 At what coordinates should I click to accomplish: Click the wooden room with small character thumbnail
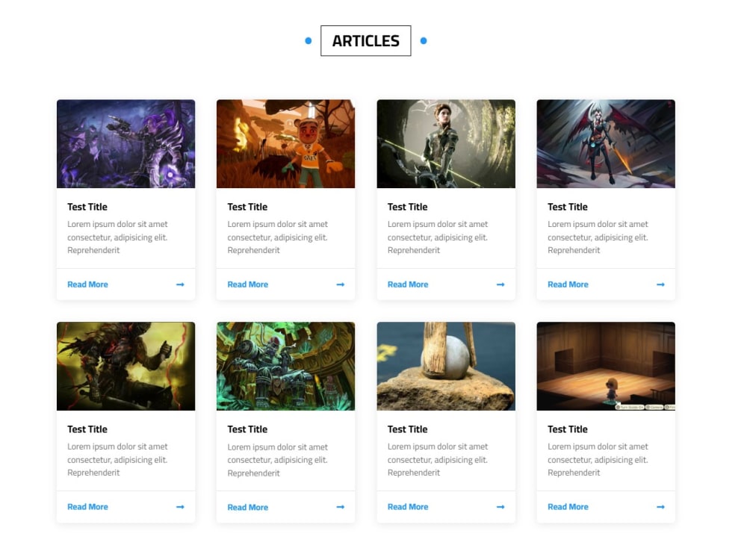click(606, 366)
